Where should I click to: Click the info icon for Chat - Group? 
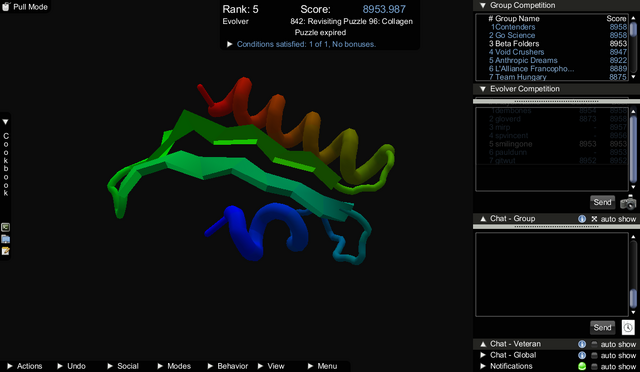pos(582,219)
